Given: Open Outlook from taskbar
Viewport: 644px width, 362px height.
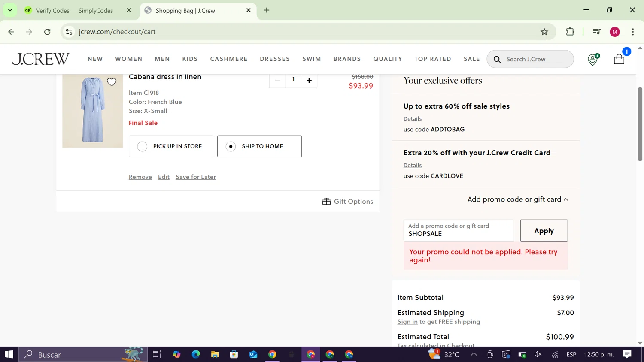Looking at the screenshot, I should [x=253, y=354].
